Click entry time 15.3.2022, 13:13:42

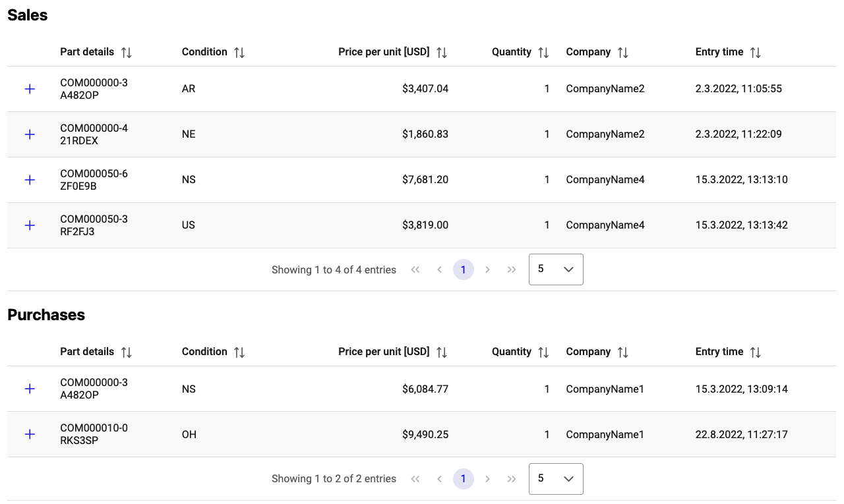coord(742,225)
